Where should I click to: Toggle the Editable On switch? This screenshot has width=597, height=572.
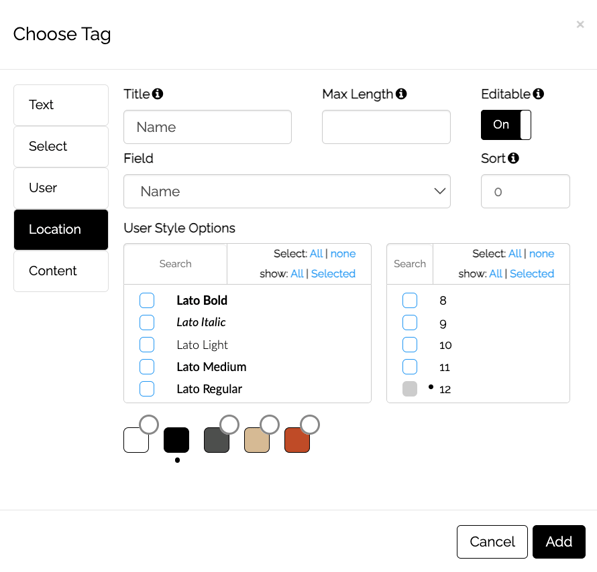(506, 125)
